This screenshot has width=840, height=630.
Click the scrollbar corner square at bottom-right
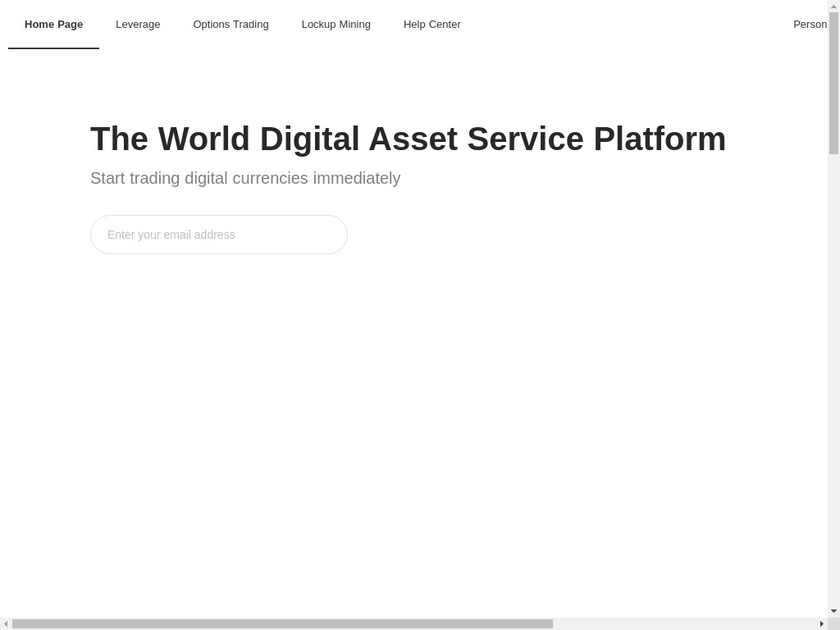tap(833, 623)
